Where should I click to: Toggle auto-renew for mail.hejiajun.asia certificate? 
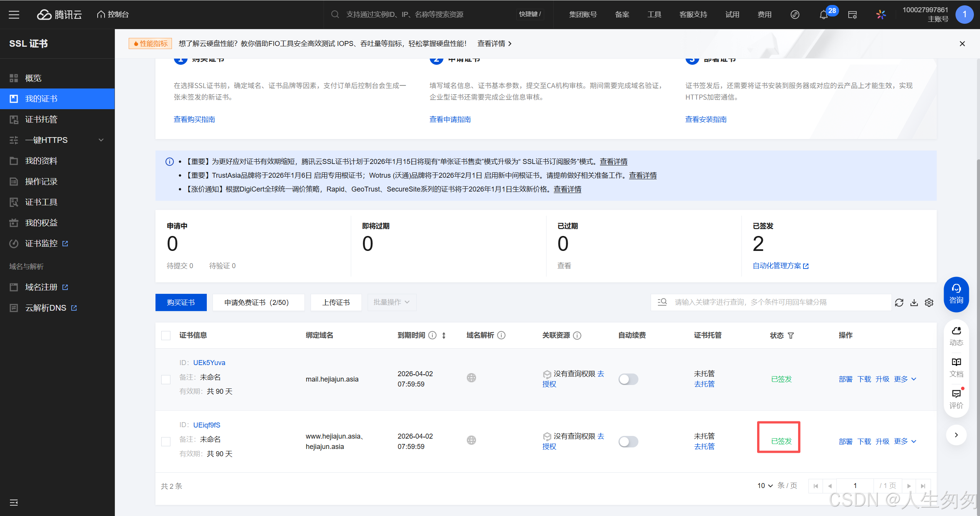click(628, 379)
